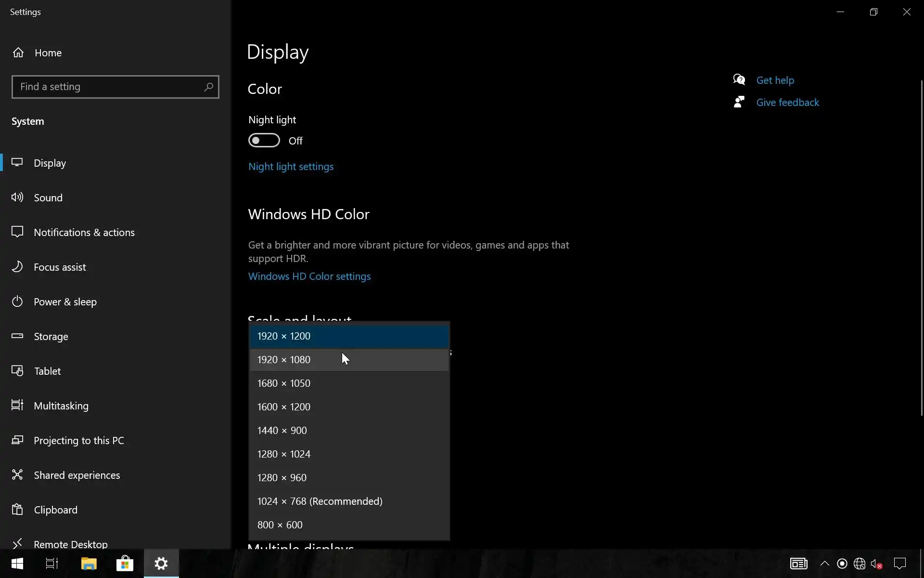Click the Power & sleep icon

click(x=17, y=302)
